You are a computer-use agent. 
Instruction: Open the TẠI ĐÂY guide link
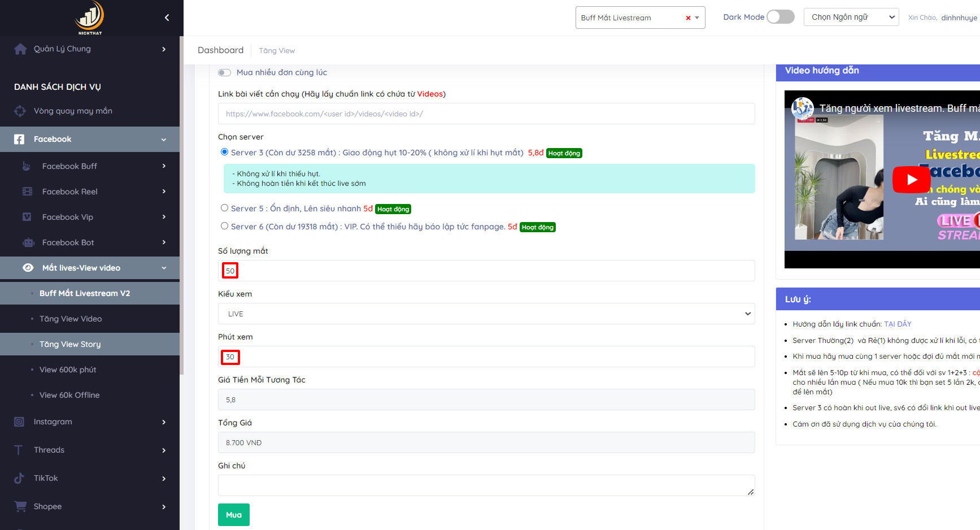pos(898,324)
